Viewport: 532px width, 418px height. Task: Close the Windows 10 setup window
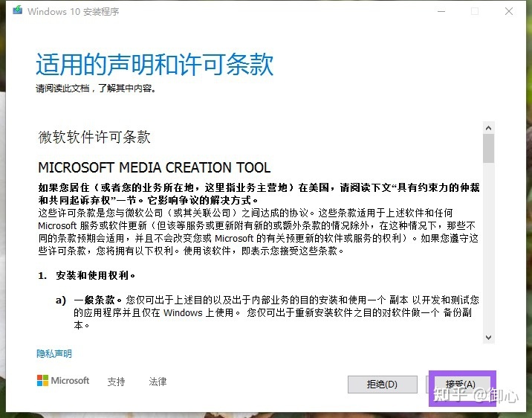[x=508, y=12]
